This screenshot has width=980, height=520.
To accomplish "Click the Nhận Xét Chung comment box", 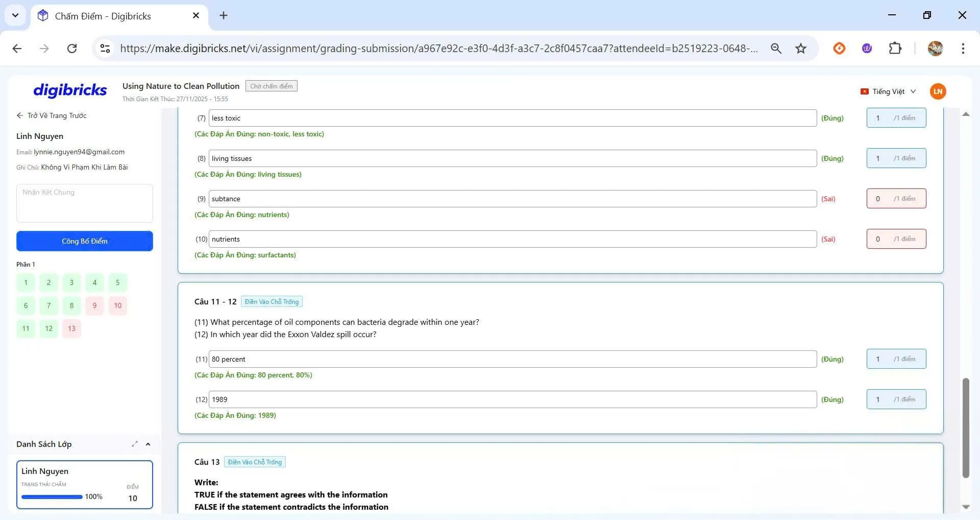I will (85, 203).
